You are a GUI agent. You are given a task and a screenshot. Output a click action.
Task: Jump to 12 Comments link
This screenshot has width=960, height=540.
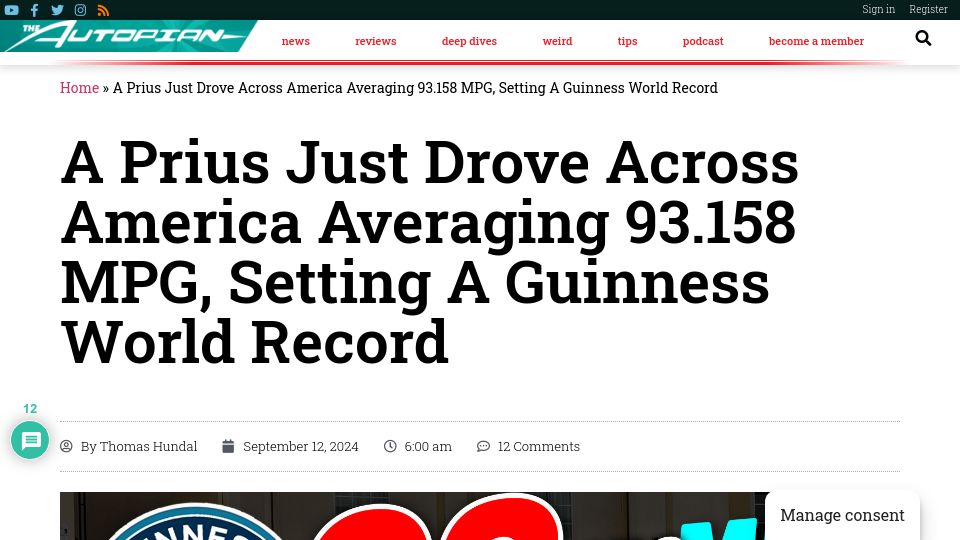click(538, 446)
